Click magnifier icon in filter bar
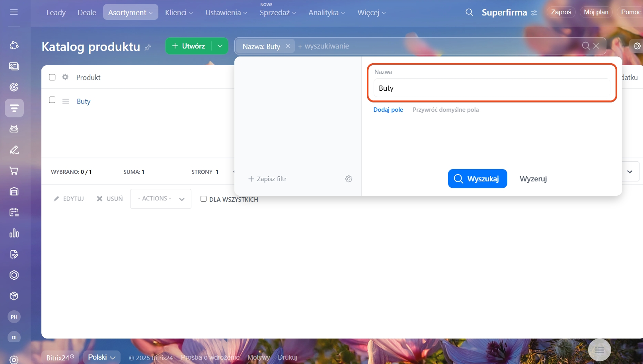Screen dimensions: 643x364 [586, 46]
